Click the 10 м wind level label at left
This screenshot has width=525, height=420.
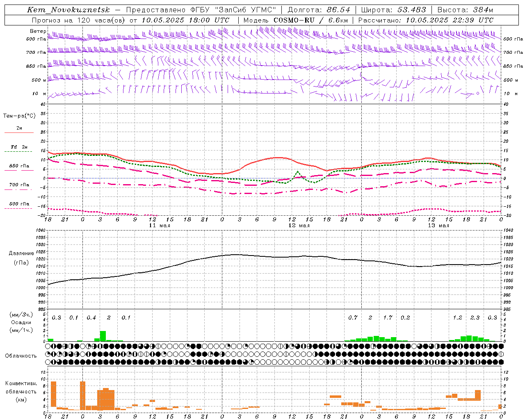coord(39,94)
